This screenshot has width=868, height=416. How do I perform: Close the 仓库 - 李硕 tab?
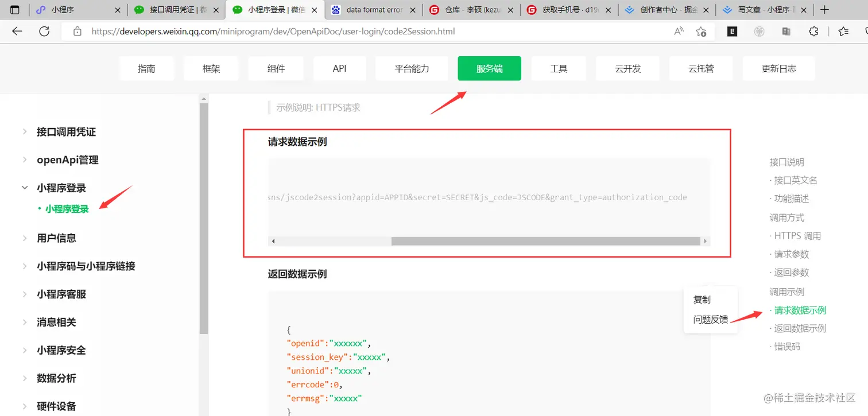[511, 10]
